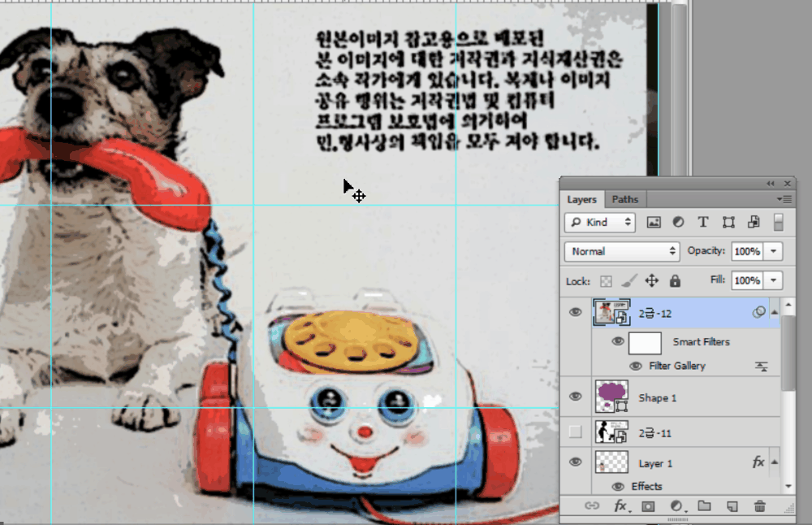Click the layers list scroll up arrow
The width and height of the screenshot is (812, 525).
coord(788,306)
